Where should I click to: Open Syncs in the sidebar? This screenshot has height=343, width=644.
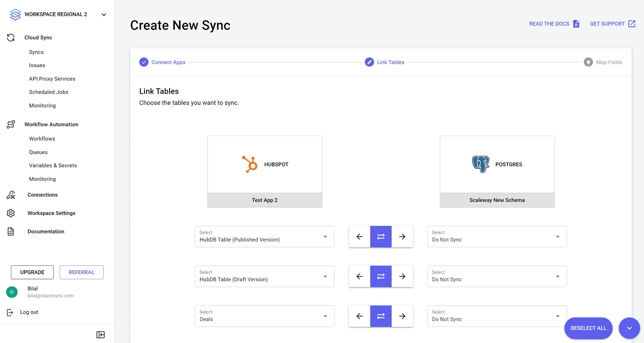36,52
